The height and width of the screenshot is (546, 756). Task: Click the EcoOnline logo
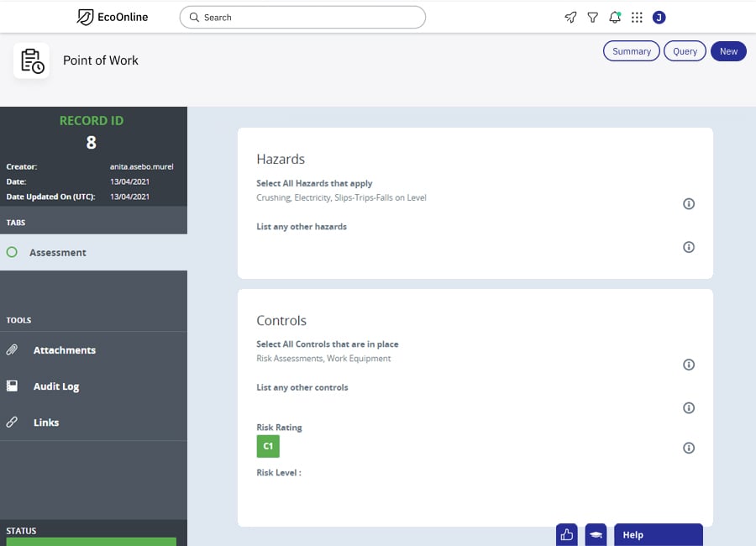point(113,17)
